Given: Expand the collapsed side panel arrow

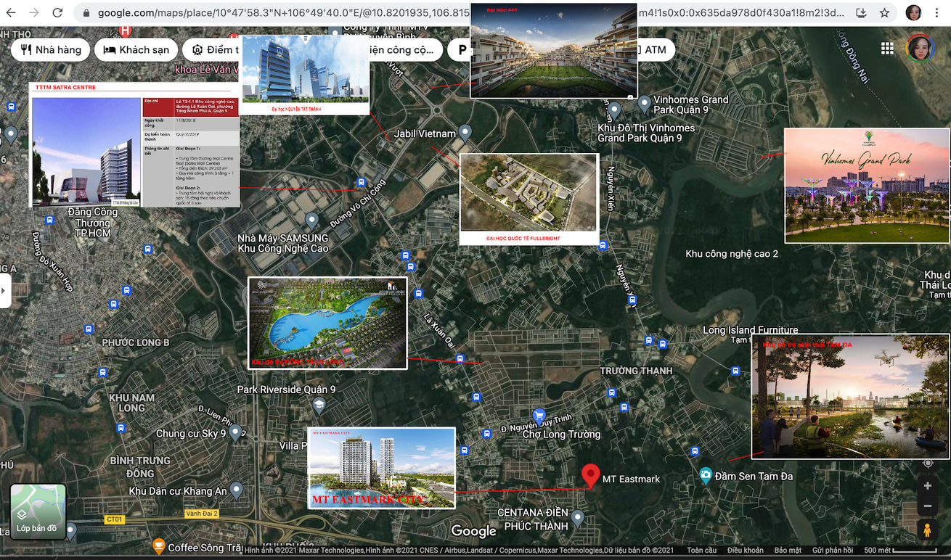Looking at the screenshot, I should point(5,290).
